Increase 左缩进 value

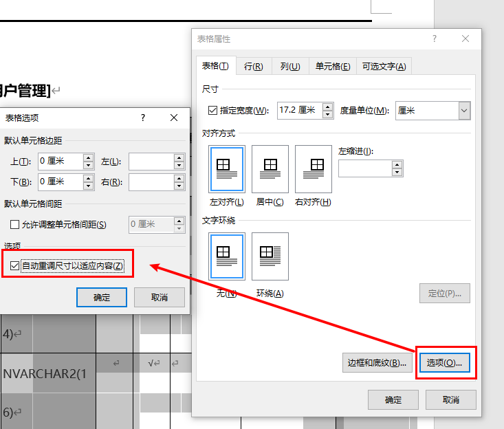pos(397,165)
